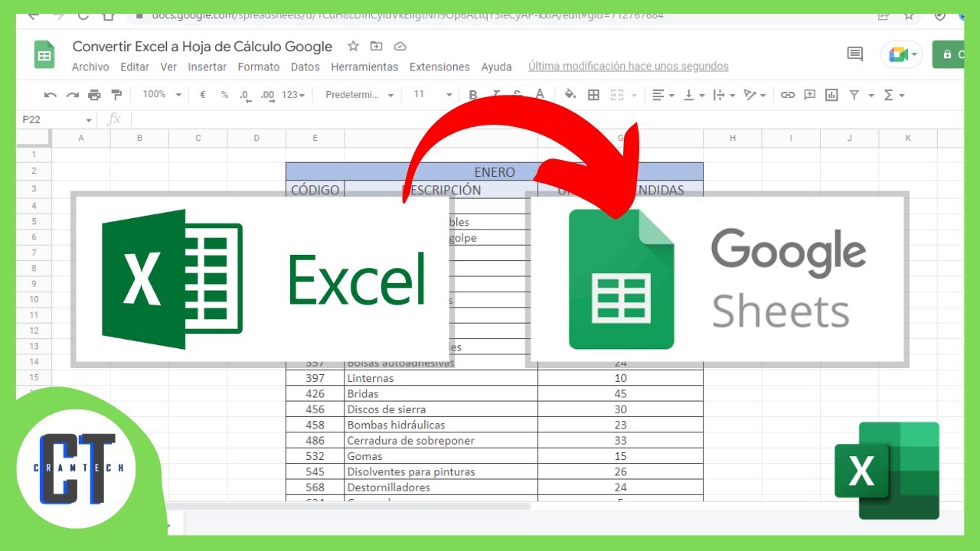Open the comment history icon
This screenshot has width=980, height=551.
(854, 54)
